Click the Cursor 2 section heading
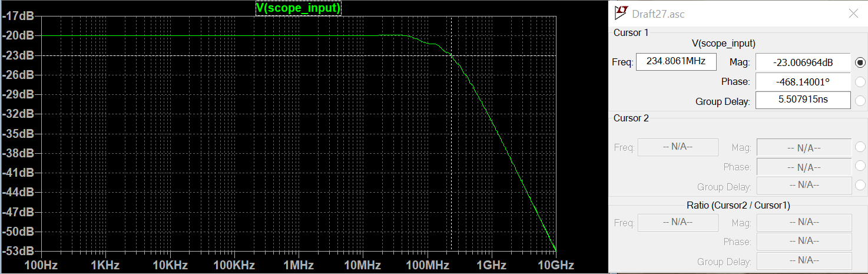The image size is (868, 274). pos(631,118)
